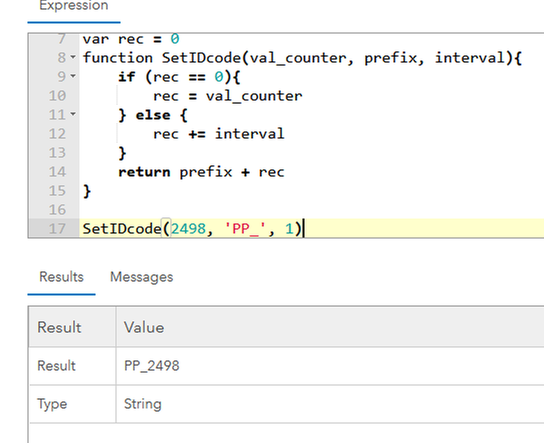
Task: Click the 'PP_' string literal in line 17
Action: (x=245, y=229)
